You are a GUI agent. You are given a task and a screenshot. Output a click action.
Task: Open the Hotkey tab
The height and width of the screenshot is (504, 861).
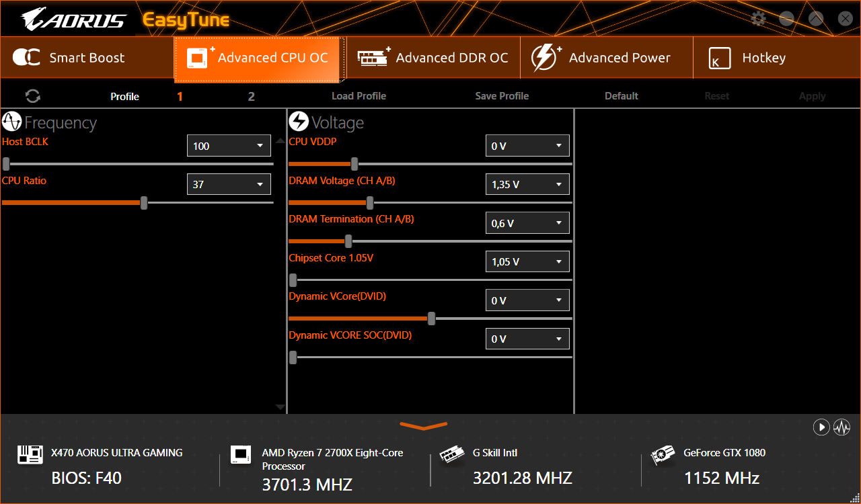point(777,58)
